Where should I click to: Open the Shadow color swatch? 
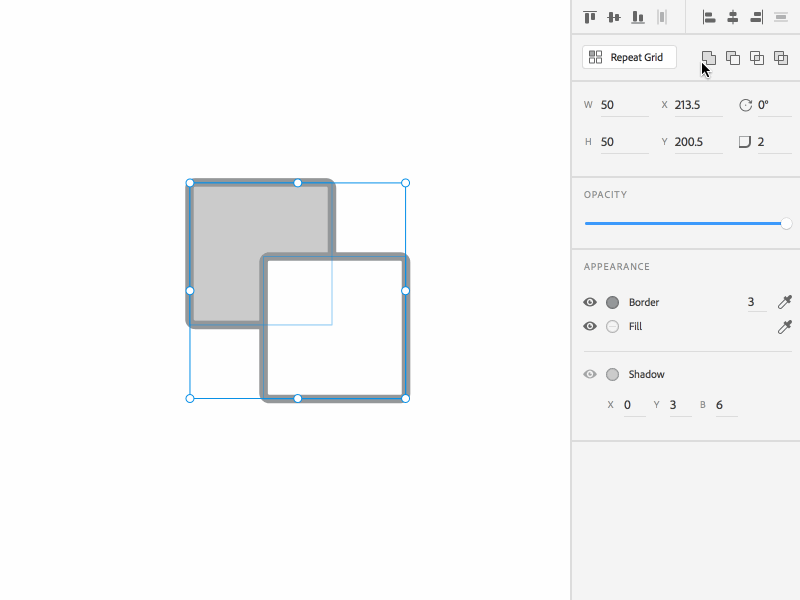(x=612, y=374)
